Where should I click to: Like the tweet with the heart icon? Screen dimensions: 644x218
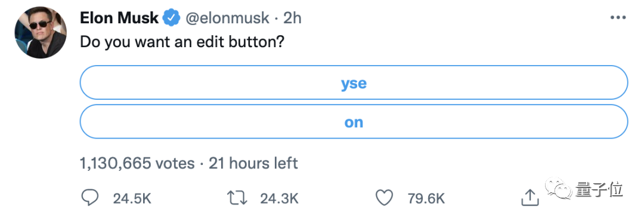385,199
